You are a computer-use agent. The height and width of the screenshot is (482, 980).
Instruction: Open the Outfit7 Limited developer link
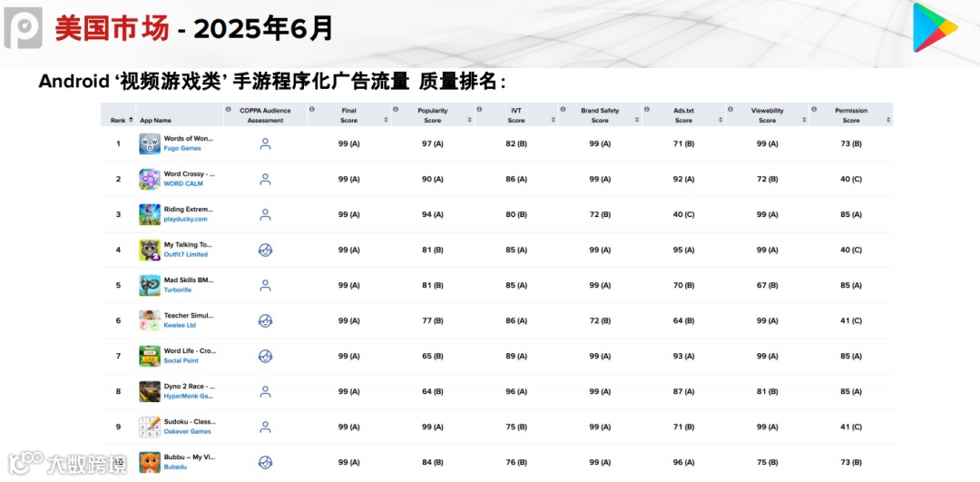[186, 254]
